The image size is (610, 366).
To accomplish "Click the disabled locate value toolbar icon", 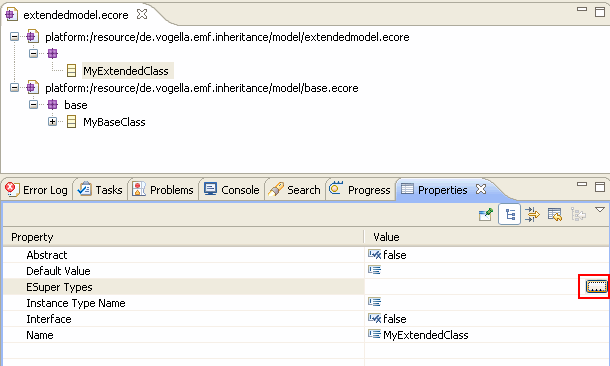I will [578, 214].
